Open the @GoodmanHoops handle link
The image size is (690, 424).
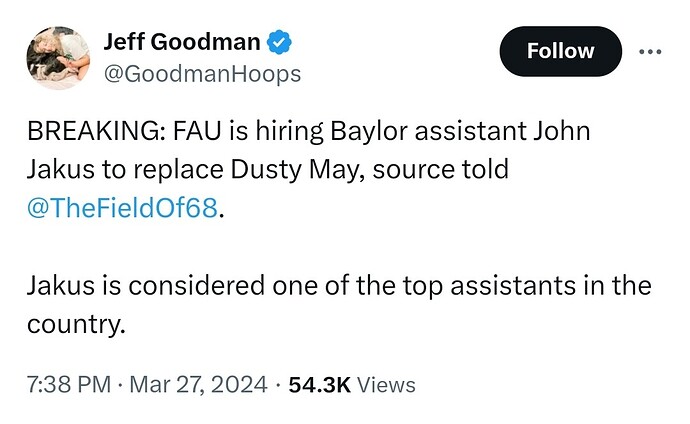[202, 74]
